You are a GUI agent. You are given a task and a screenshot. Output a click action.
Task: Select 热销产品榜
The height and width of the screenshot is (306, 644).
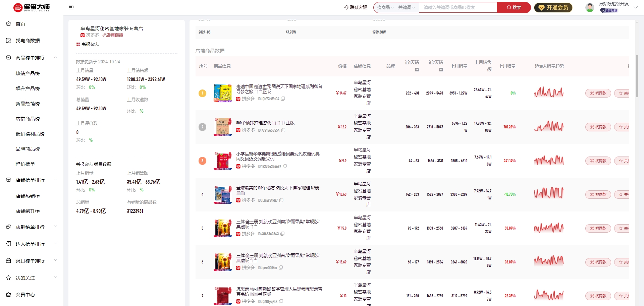[x=28, y=73]
